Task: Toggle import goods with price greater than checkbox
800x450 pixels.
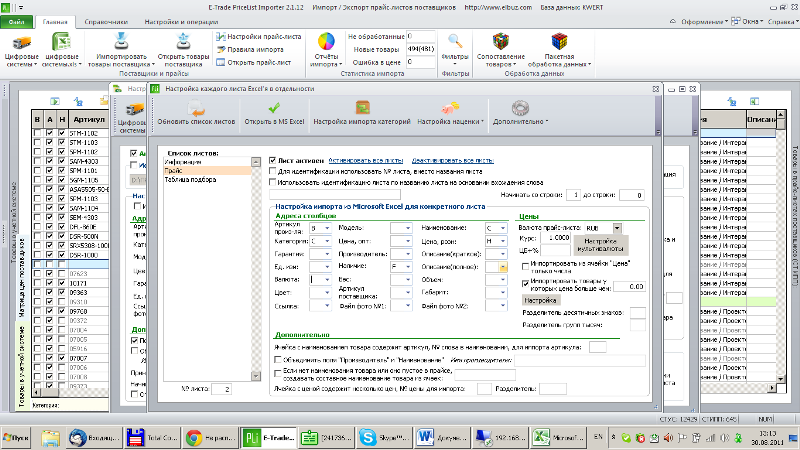Action: (x=525, y=283)
